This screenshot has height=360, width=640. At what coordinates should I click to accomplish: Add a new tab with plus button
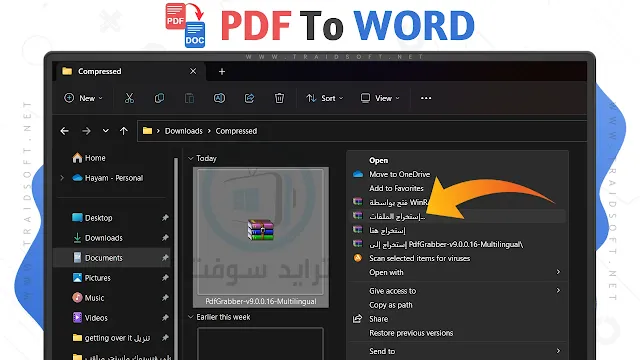[x=222, y=72]
